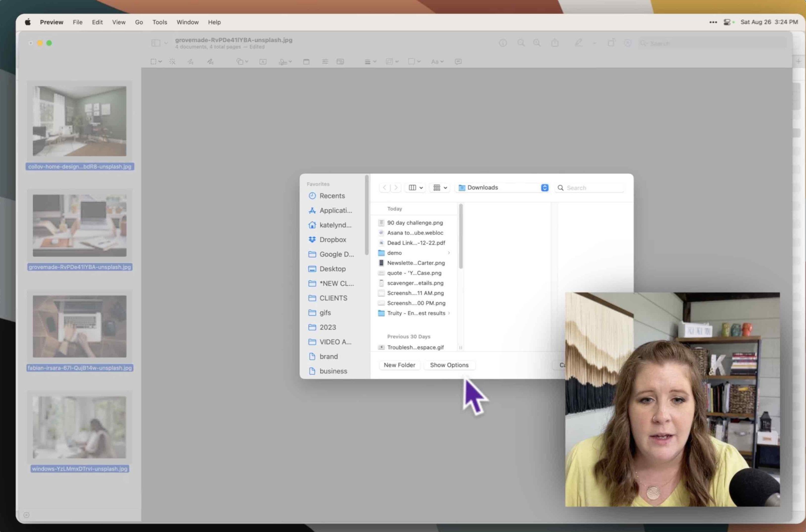Click the Highlight pen icon

coord(578,43)
